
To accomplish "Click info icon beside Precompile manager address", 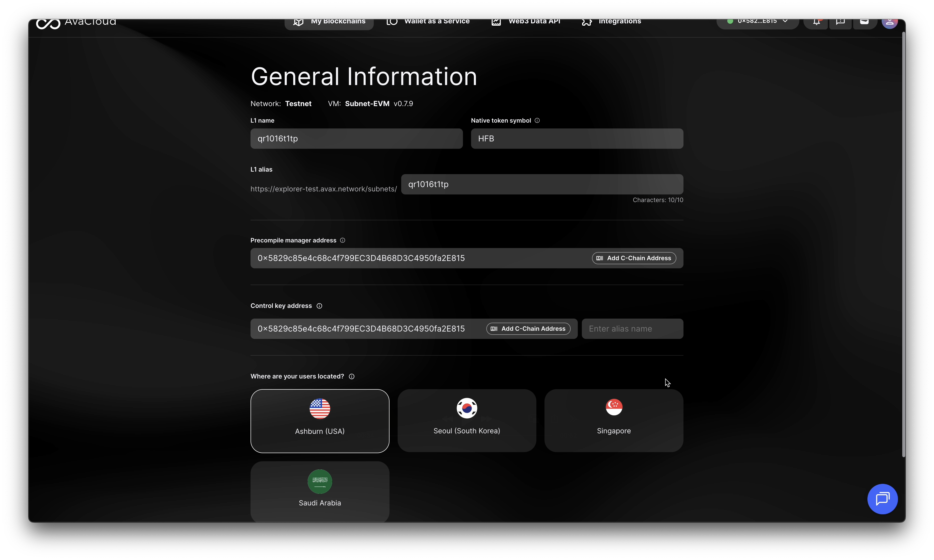I will coord(343,240).
